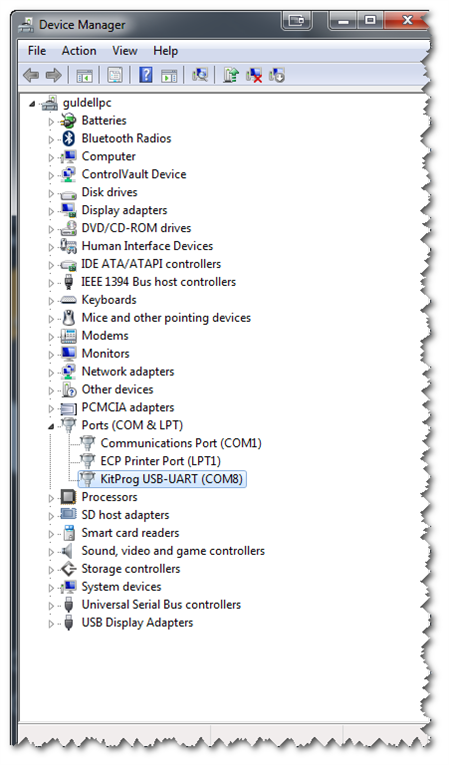Click the Disable device toolbar icon
The image size is (449, 765).
pos(277,75)
